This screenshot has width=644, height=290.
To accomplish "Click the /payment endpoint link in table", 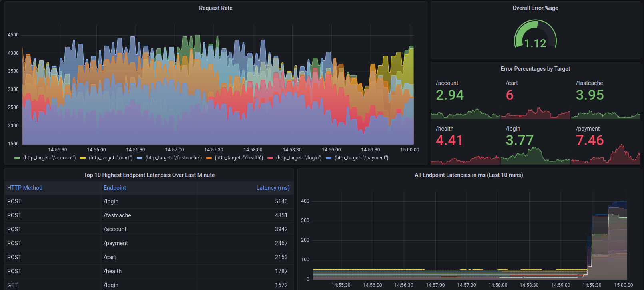I will tap(116, 243).
